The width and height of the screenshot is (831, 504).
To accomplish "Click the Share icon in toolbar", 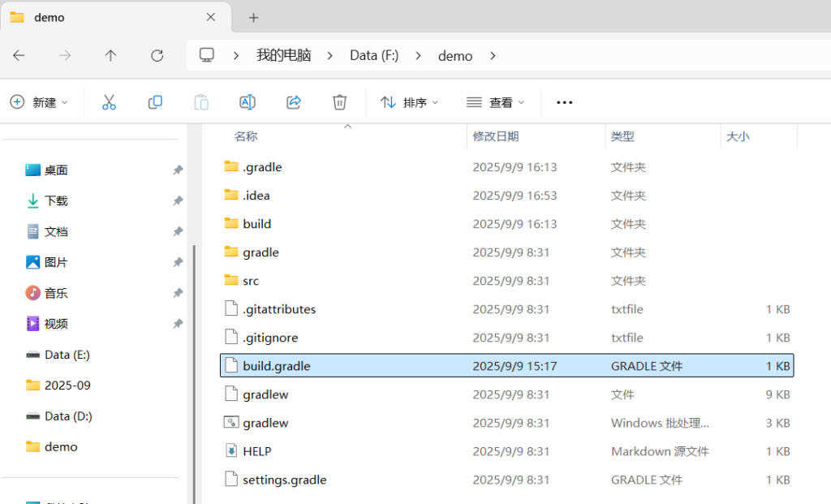I will pyautogui.click(x=294, y=102).
